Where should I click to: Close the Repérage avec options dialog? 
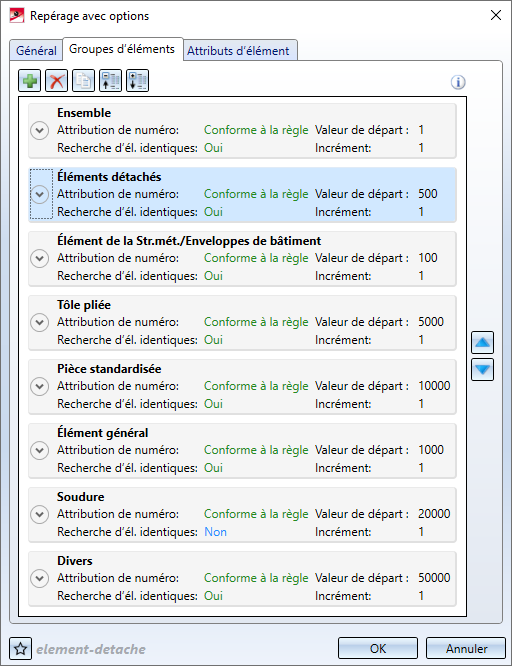pos(495,15)
